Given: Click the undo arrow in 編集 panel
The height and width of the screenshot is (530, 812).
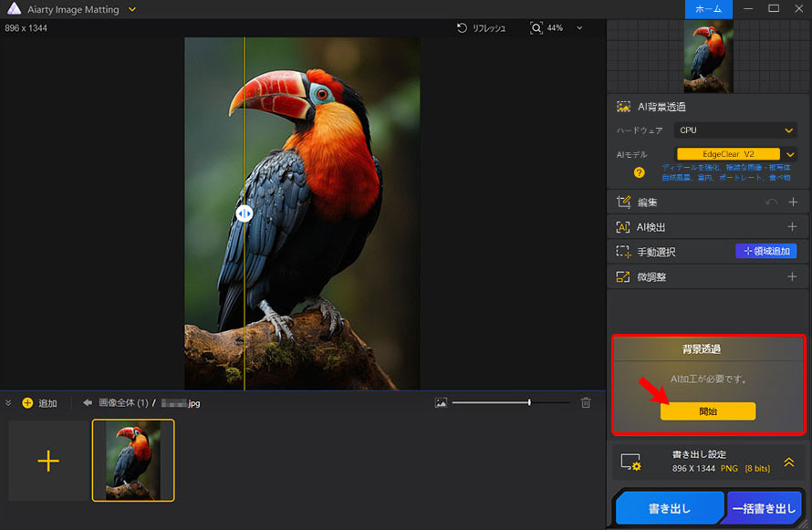Looking at the screenshot, I should [x=771, y=201].
